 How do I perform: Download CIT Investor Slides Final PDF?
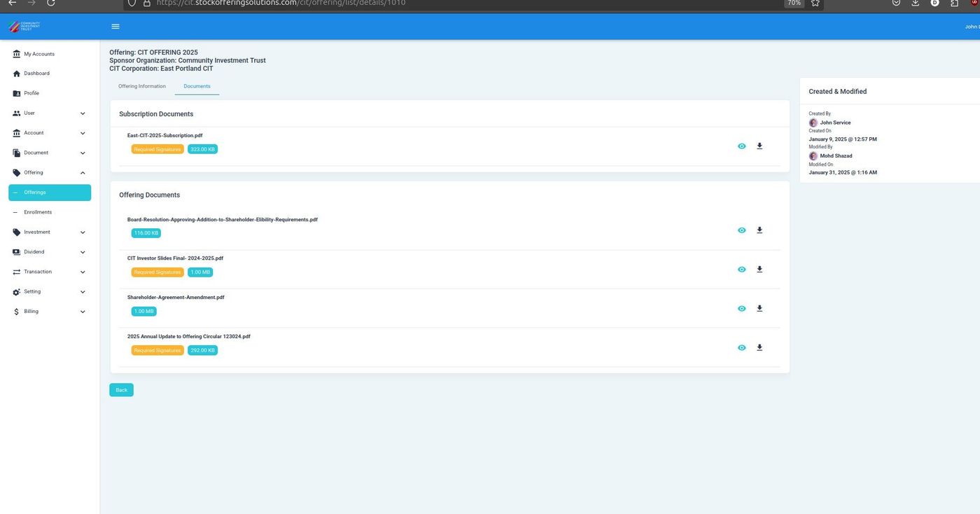[759, 270]
